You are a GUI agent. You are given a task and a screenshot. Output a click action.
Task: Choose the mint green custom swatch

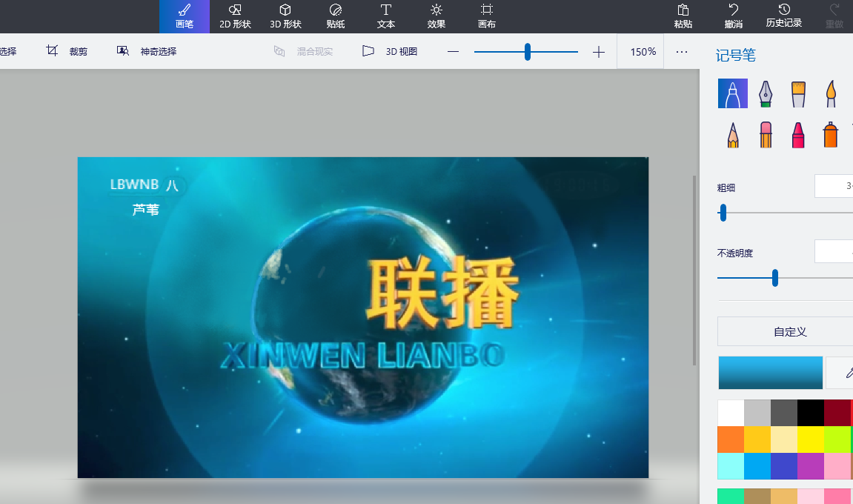[731, 497]
